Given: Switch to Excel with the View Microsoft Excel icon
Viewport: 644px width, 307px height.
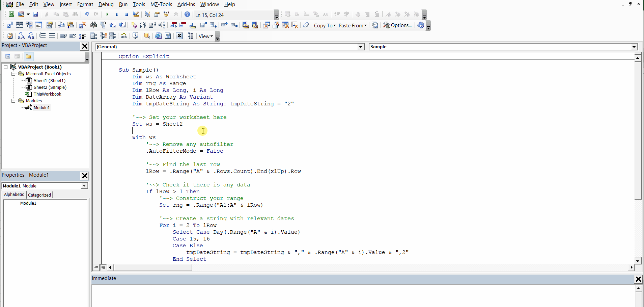Looking at the screenshot, I should [11, 14].
